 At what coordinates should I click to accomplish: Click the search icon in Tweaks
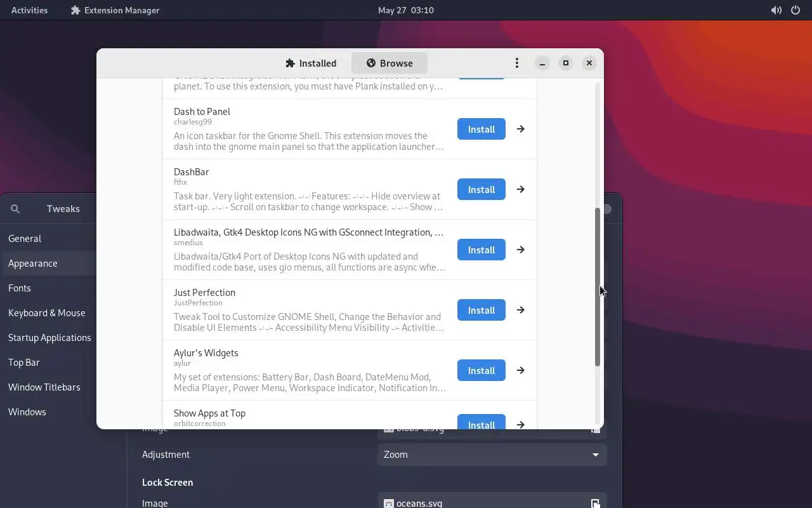coord(15,209)
